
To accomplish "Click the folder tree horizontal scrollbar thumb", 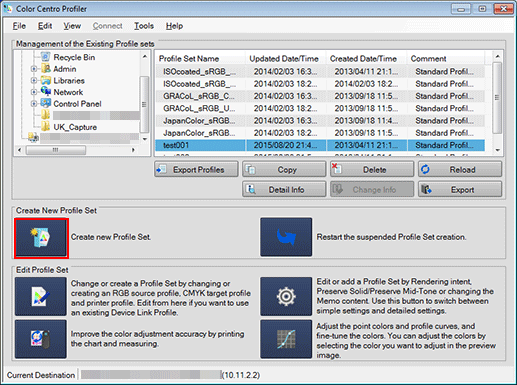I will pos(56,150).
